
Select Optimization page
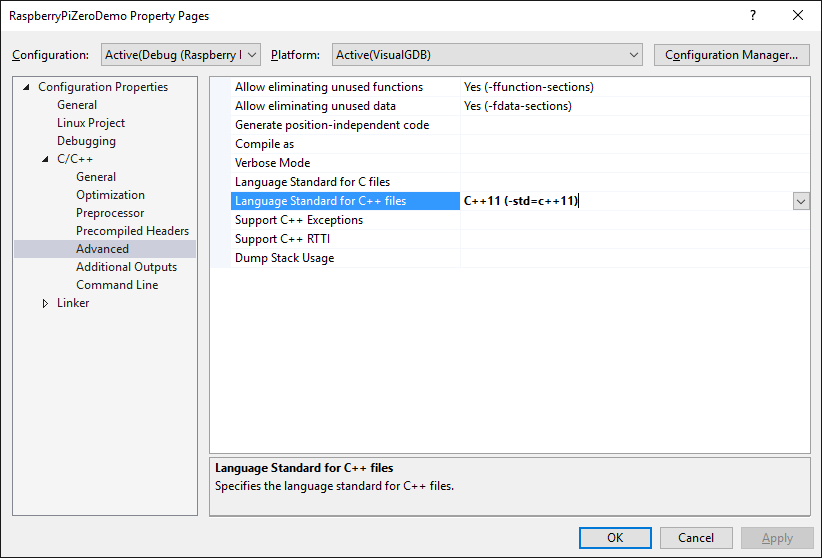tap(110, 195)
